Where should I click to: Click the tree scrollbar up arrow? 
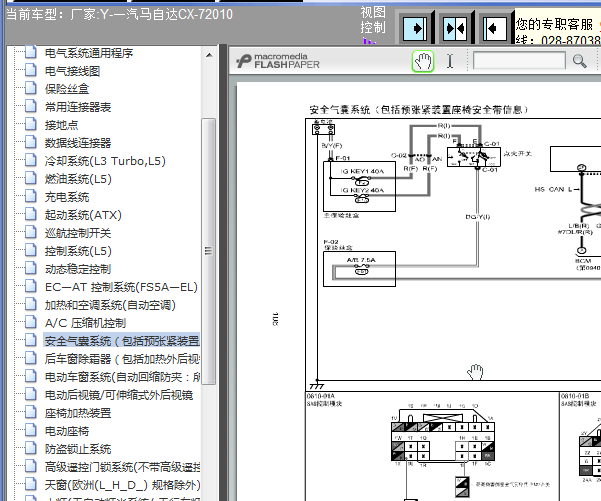pos(209,56)
